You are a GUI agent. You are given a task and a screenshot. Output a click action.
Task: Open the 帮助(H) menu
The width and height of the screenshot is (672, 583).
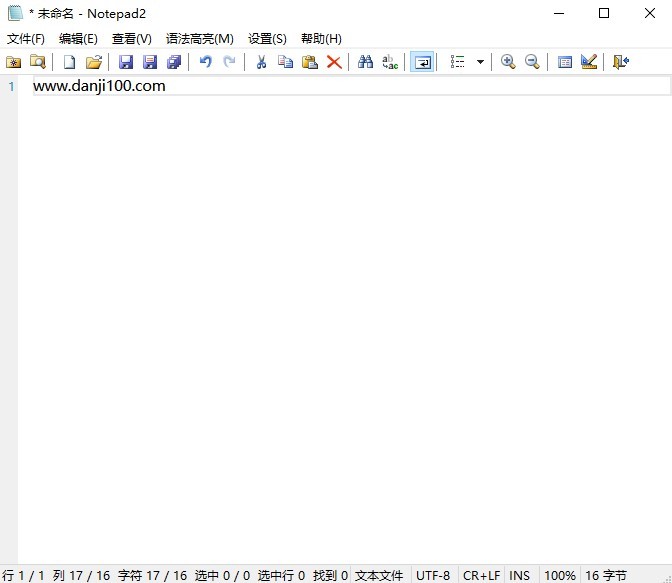(321, 39)
